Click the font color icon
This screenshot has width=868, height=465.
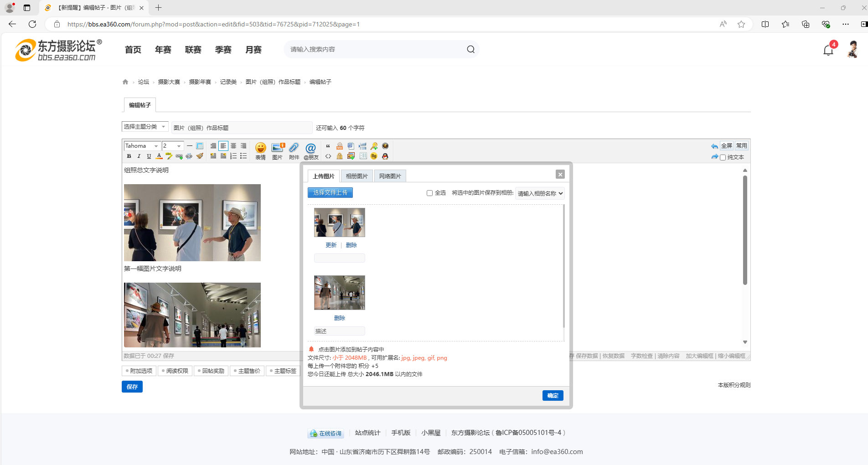click(x=159, y=156)
